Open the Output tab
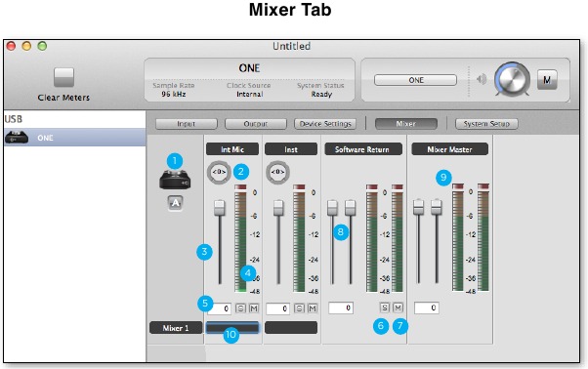The height and width of the screenshot is (369, 588). (256, 124)
